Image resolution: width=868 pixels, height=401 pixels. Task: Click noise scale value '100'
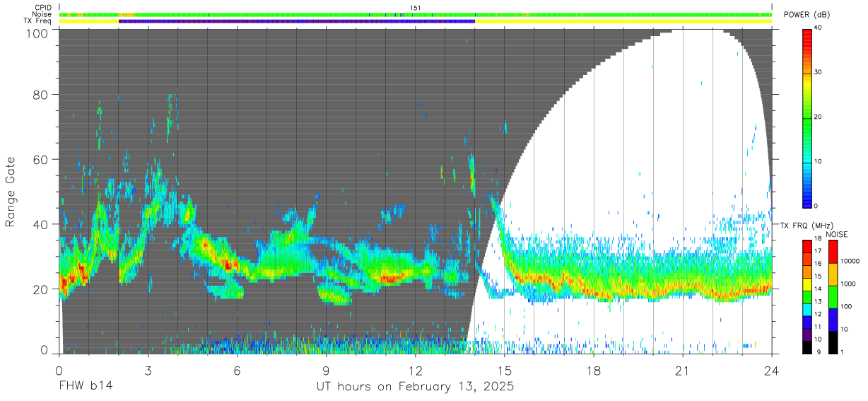[x=848, y=306]
